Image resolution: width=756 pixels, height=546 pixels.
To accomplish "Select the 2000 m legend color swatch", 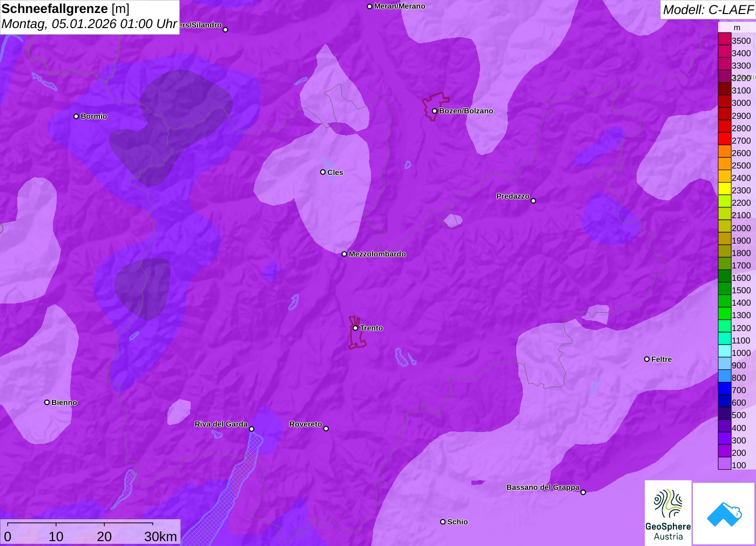I will (725, 226).
